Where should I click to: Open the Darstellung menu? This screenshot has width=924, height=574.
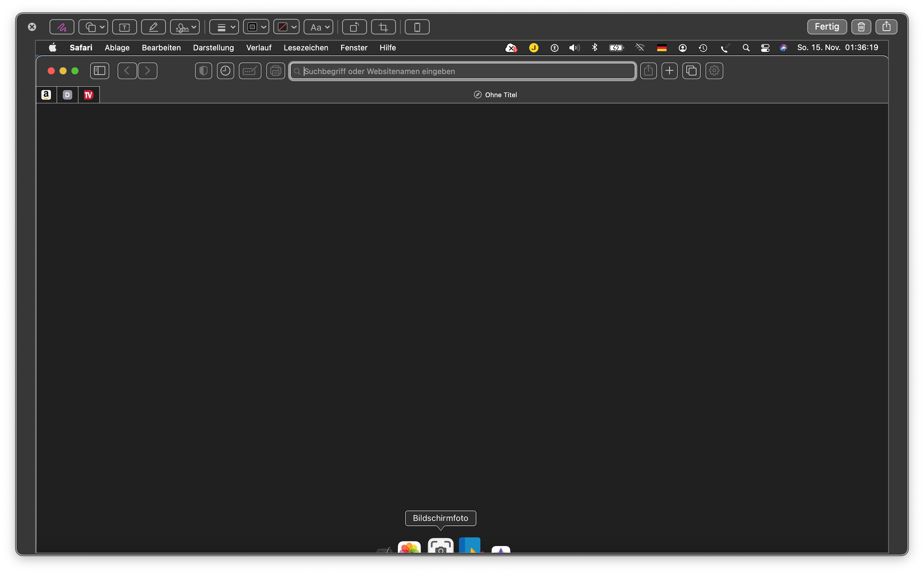click(x=213, y=47)
